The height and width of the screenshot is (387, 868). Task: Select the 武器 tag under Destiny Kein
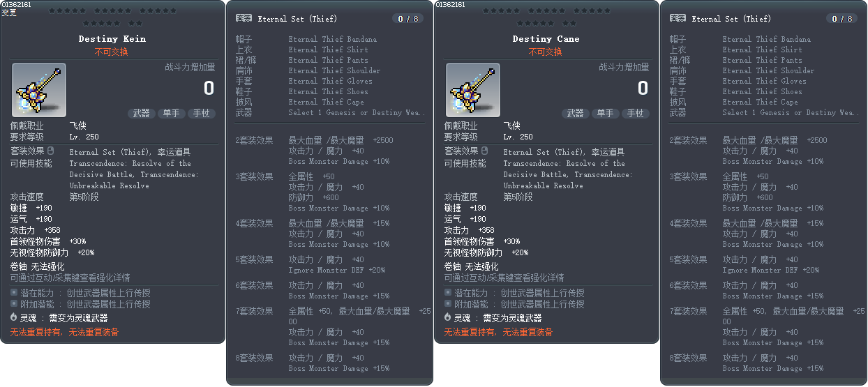pyautogui.click(x=142, y=113)
